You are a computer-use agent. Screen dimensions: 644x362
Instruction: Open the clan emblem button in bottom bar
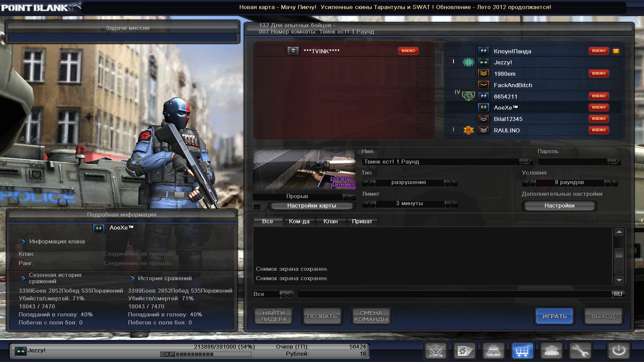436,351
